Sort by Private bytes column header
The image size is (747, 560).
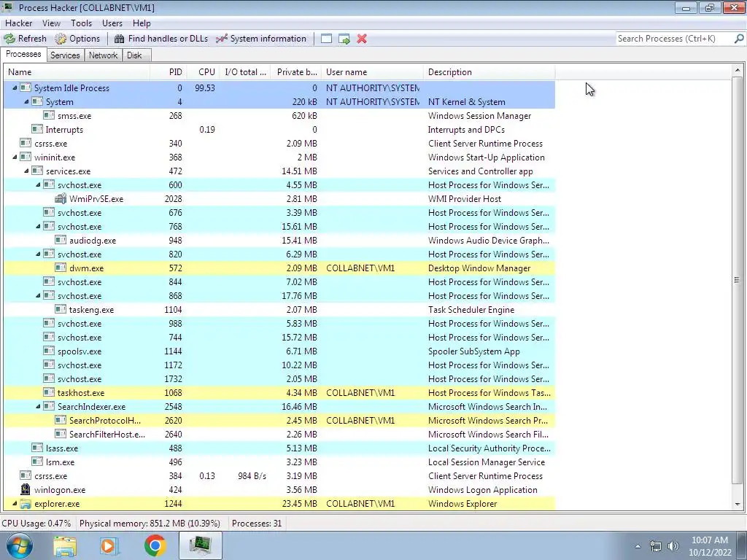[296, 72]
